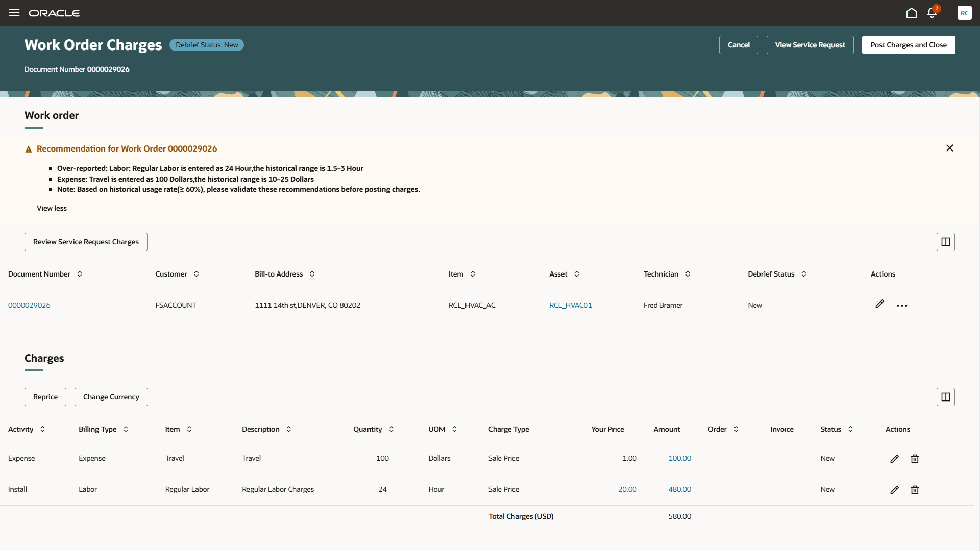Click the Cancel button
The height and width of the screenshot is (551, 980).
[739, 45]
